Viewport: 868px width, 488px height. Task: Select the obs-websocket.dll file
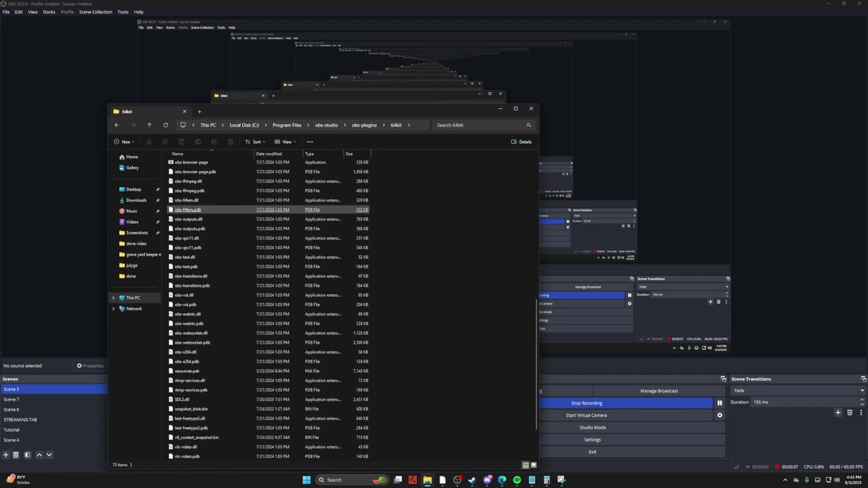click(191, 333)
